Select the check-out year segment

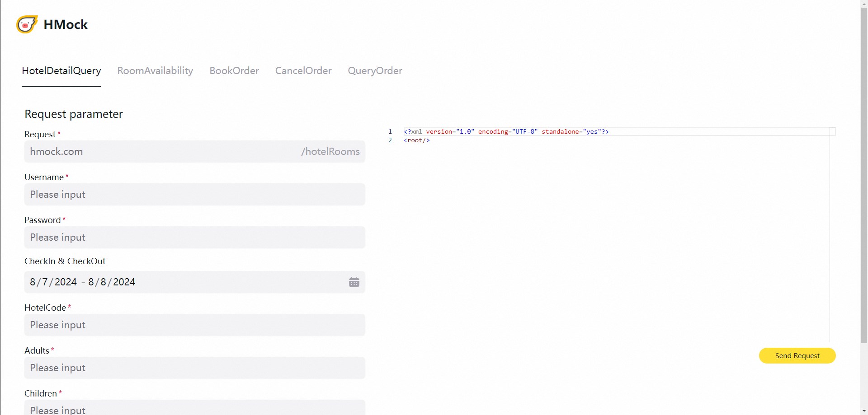point(124,282)
